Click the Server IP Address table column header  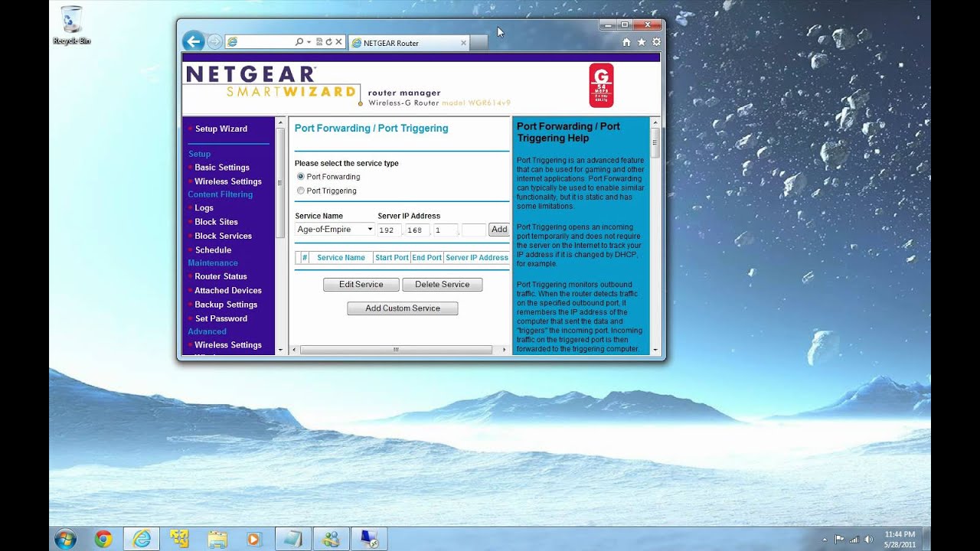tap(477, 258)
